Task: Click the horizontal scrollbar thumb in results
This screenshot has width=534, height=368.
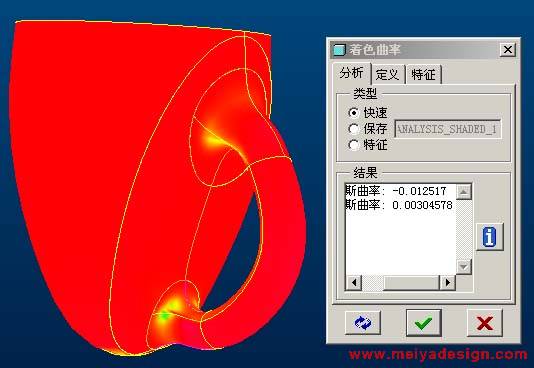Action: point(411,283)
